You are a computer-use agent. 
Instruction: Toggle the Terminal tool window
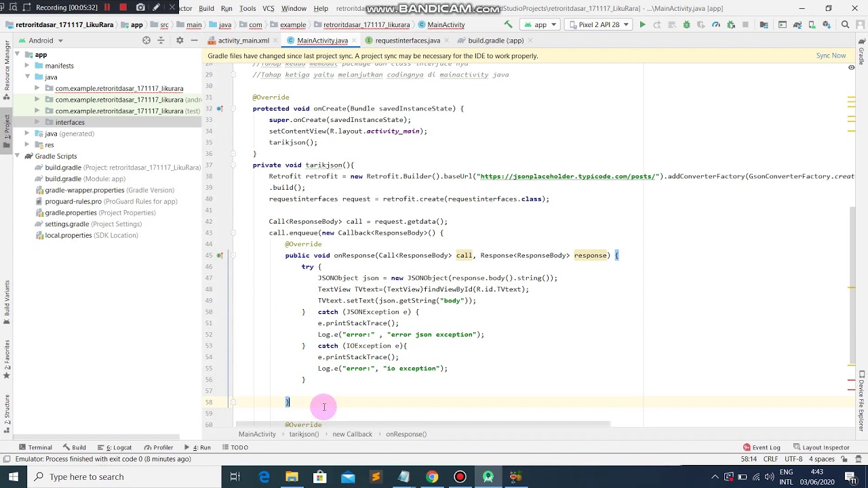pyautogui.click(x=35, y=447)
